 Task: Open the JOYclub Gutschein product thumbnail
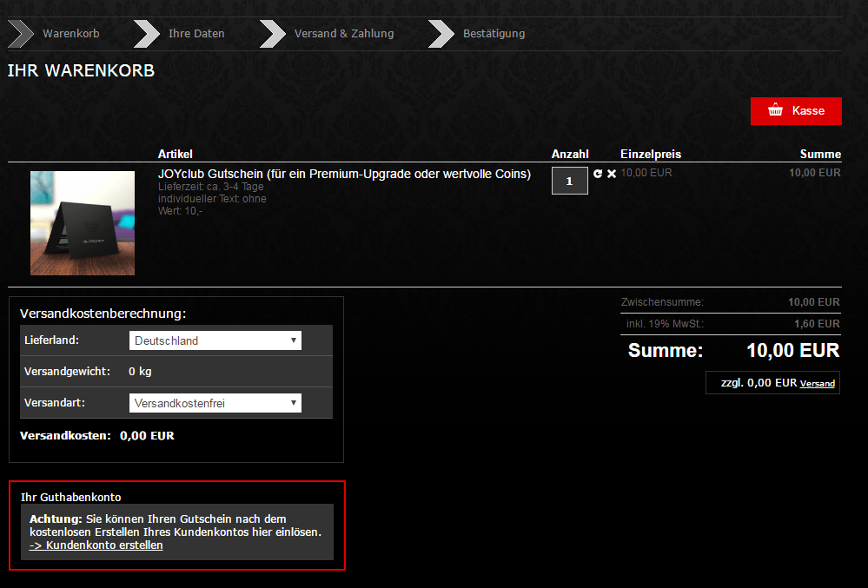point(83,223)
